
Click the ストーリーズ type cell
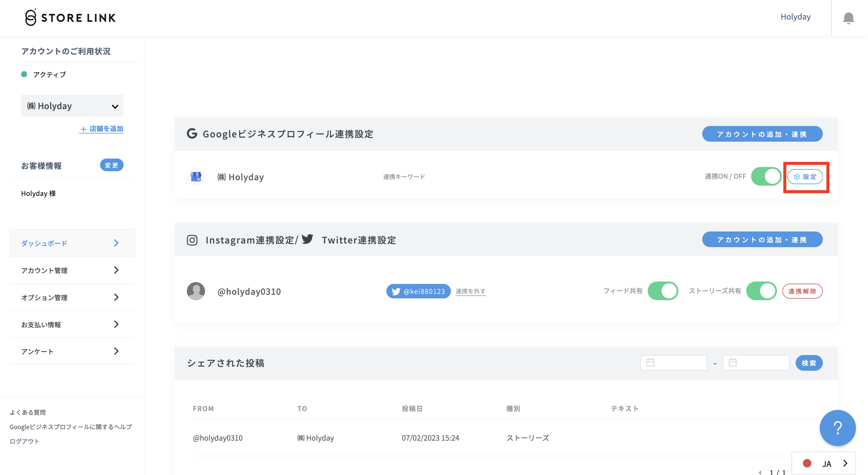coord(528,438)
